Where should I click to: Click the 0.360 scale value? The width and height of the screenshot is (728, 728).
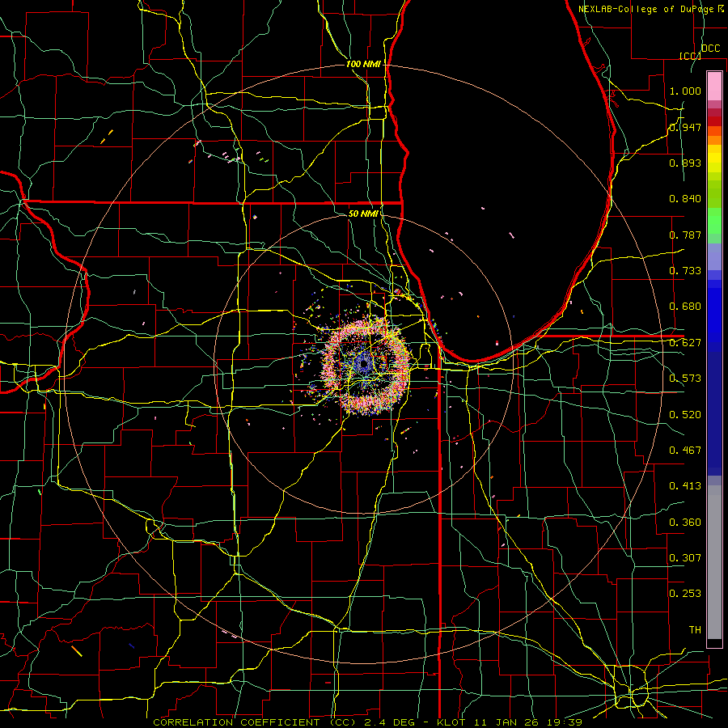685,523
